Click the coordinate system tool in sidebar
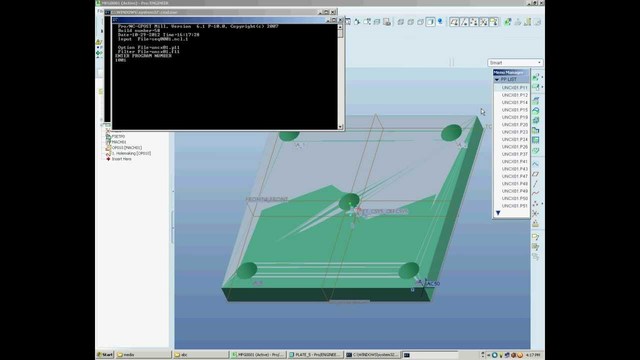640x360 pixels. click(536, 213)
